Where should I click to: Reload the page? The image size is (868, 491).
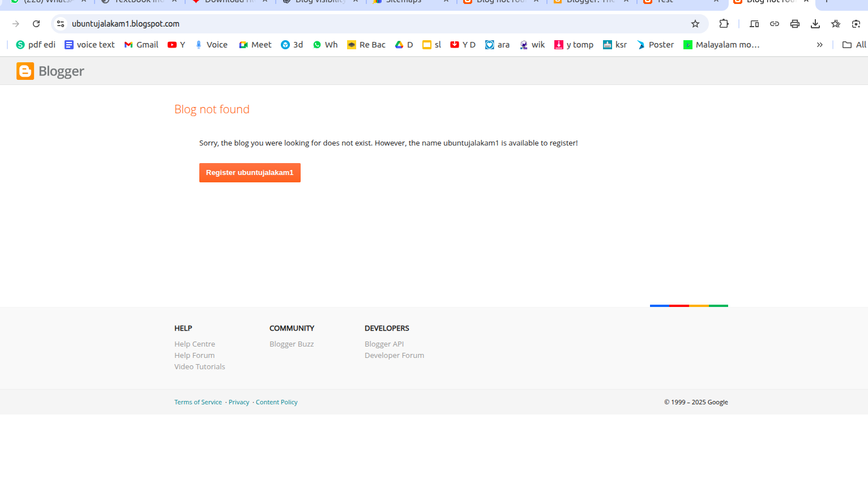36,24
